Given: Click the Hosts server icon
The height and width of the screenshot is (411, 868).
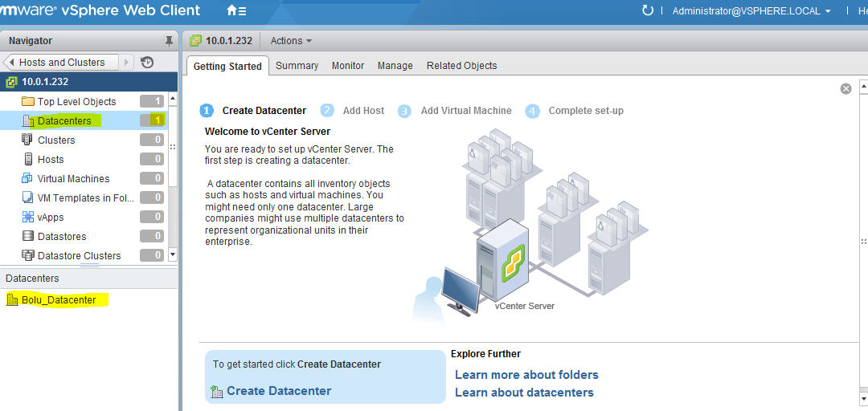Looking at the screenshot, I should (29, 159).
